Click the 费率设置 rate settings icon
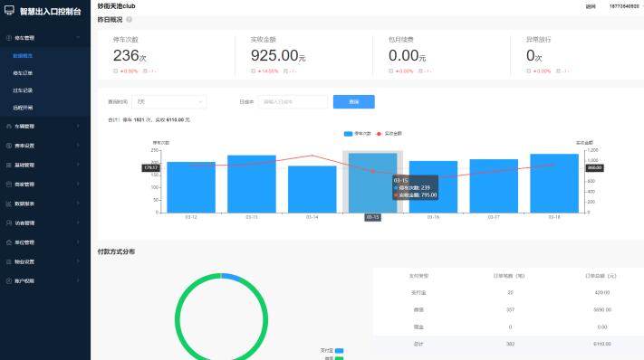This screenshot has width=644, height=360. (x=9, y=146)
